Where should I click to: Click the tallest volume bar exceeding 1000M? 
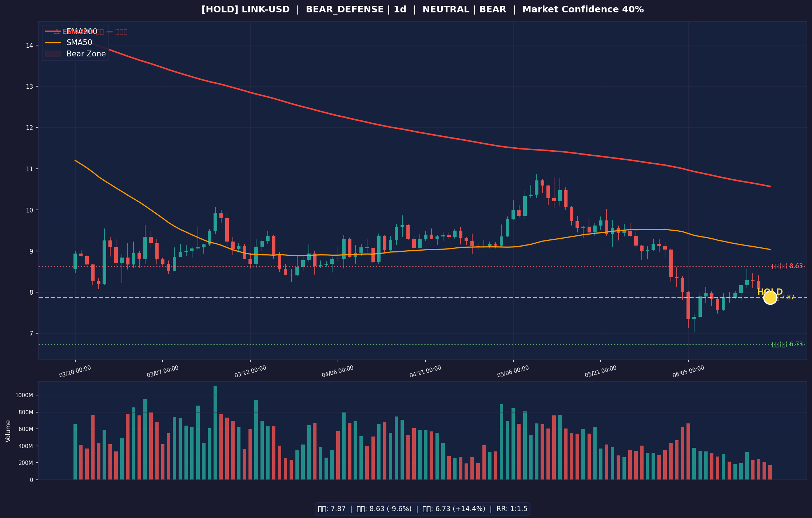click(x=215, y=433)
